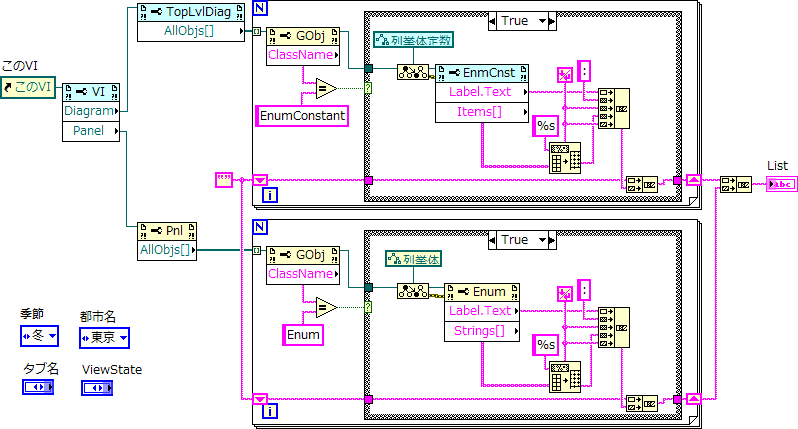Click the Diagram property of VI node
This screenshot has width=798, height=429.
click(89, 111)
